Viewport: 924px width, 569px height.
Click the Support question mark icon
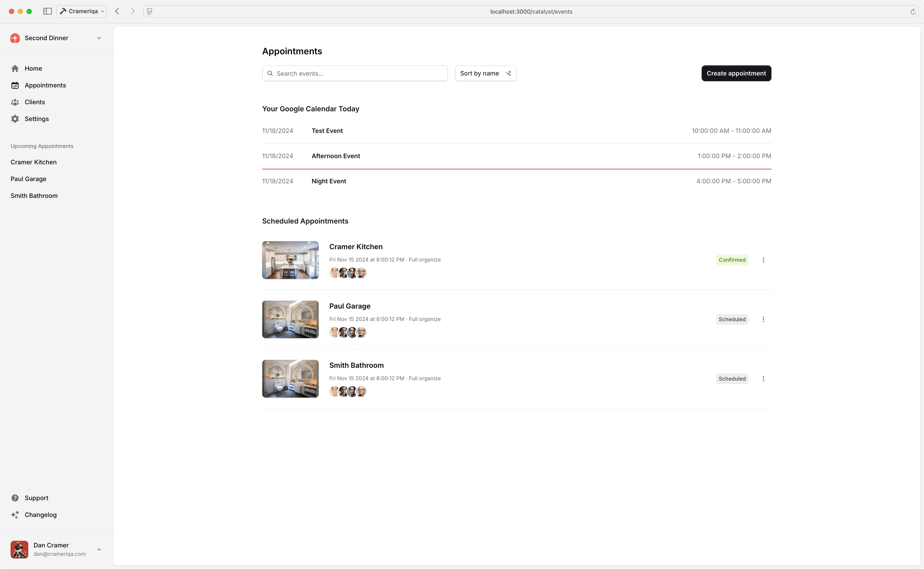pos(15,498)
